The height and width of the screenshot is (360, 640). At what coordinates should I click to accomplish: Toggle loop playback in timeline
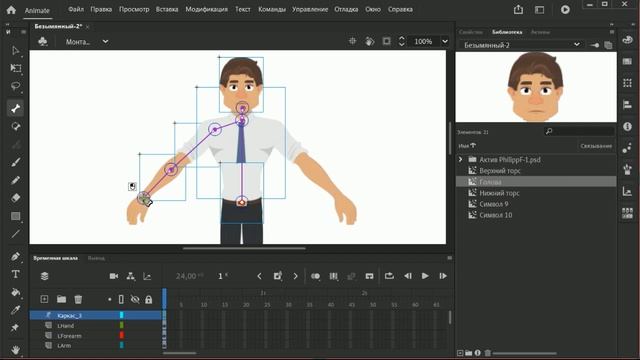pos(389,276)
